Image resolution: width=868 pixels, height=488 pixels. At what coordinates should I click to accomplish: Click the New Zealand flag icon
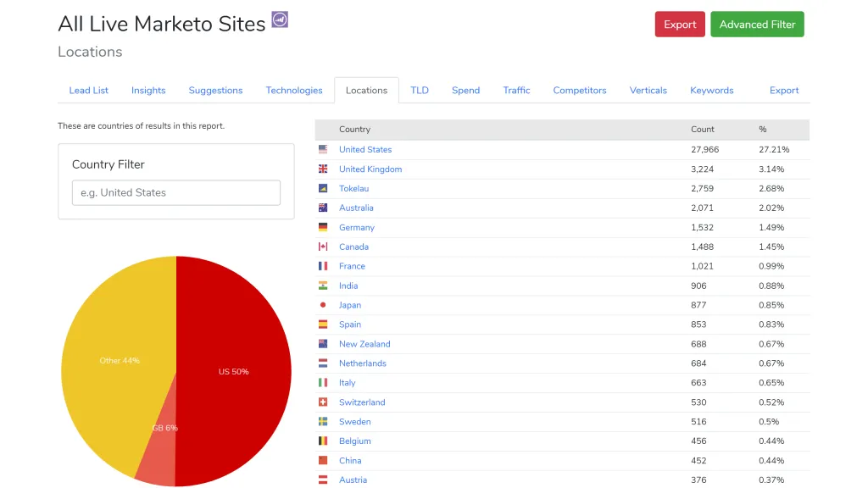[x=323, y=344]
